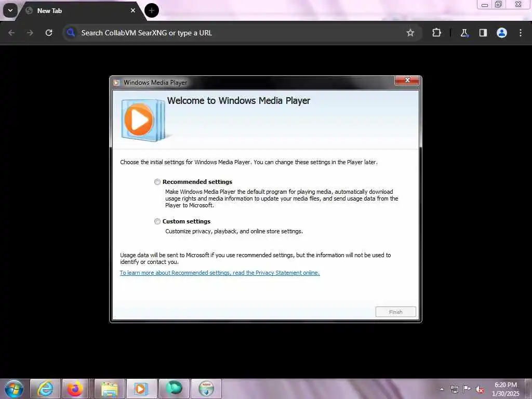Click the small Media Player title bar icon
The height and width of the screenshot is (399, 532).
[x=117, y=83]
